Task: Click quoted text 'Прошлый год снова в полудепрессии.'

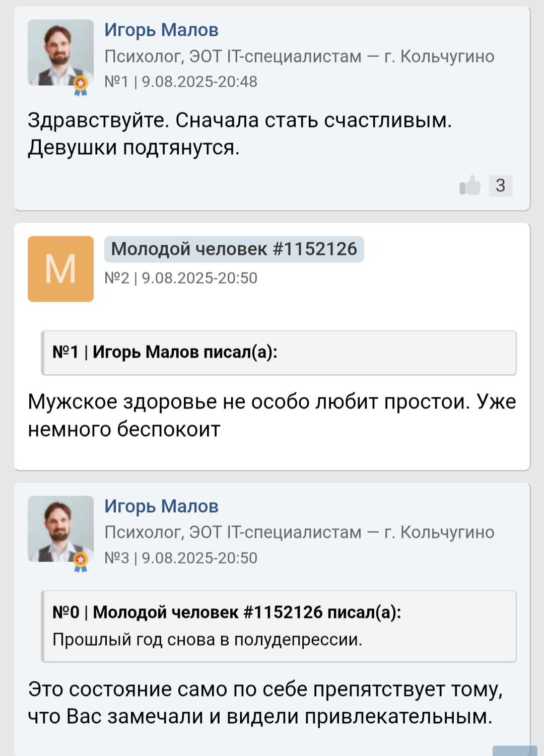Action: click(208, 640)
